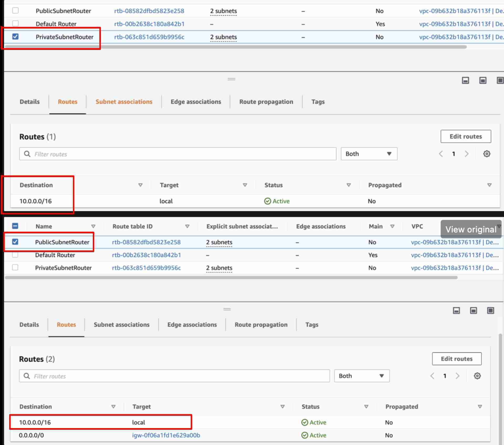Sort by Propagated in Routes (1) table
The width and height of the screenshot is (504, 445).
(489, 185)
